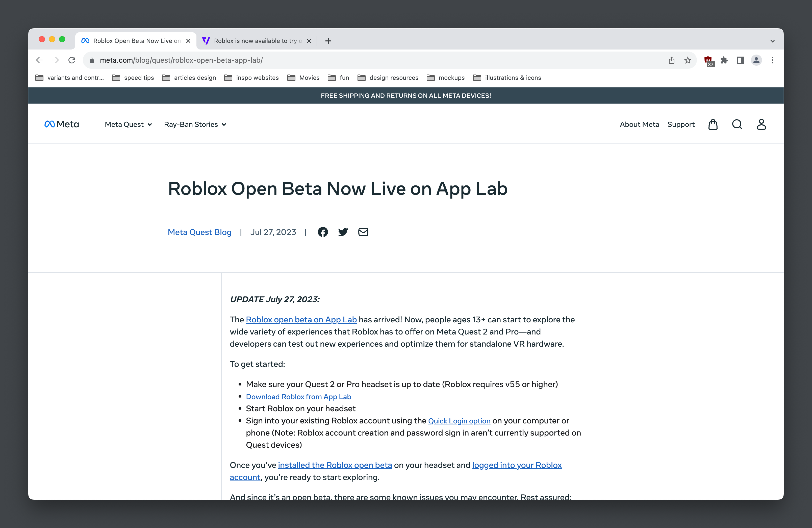Open the Chrome three-dot menu
The height and width of the screenshot is (528, 812).
point(772,60)
